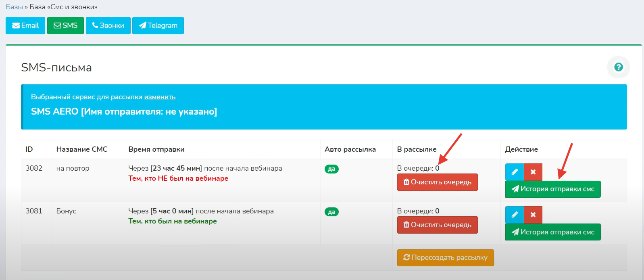644x280 pixels.
Task: Clear queue for SMS 3082
Action: click(437, 182)
